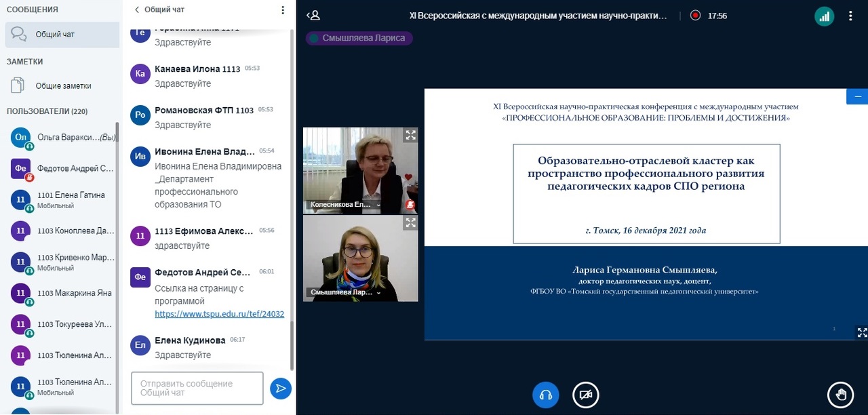Image resolution: width=868 pixels, height=415 pixels.
Task: Minimize the presentation with blue button
Action: pos(857,96)
